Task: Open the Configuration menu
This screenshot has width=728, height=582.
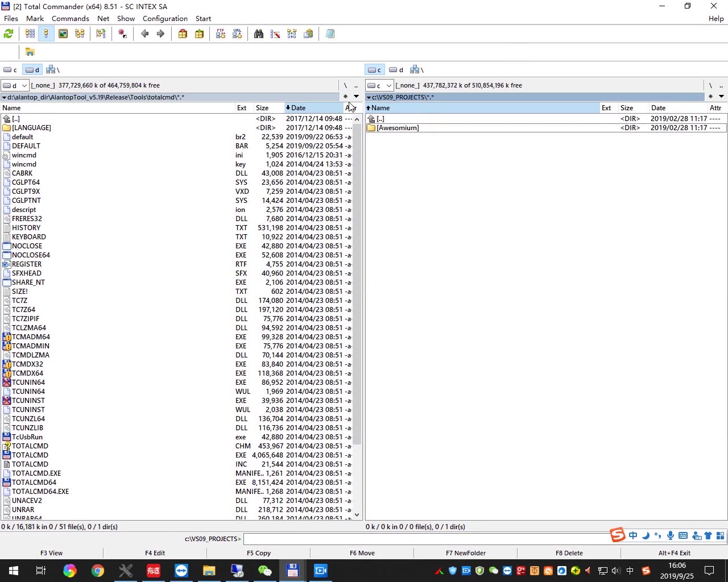Action: tap(165, 18)
